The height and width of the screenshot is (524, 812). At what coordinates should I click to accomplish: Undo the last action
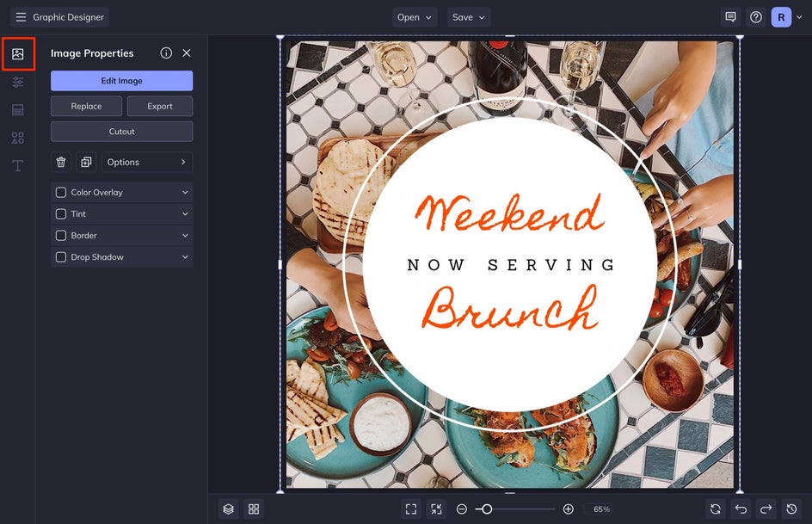741,509
